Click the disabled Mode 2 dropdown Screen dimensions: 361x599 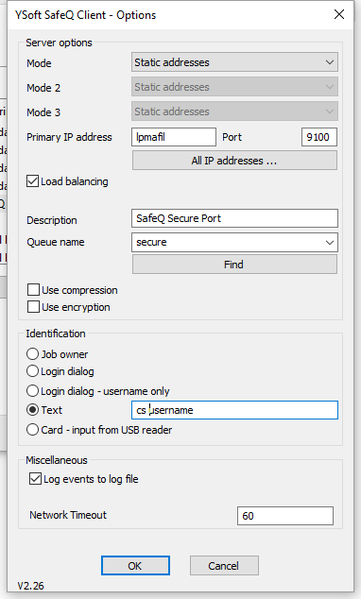(x=234, y=87)
